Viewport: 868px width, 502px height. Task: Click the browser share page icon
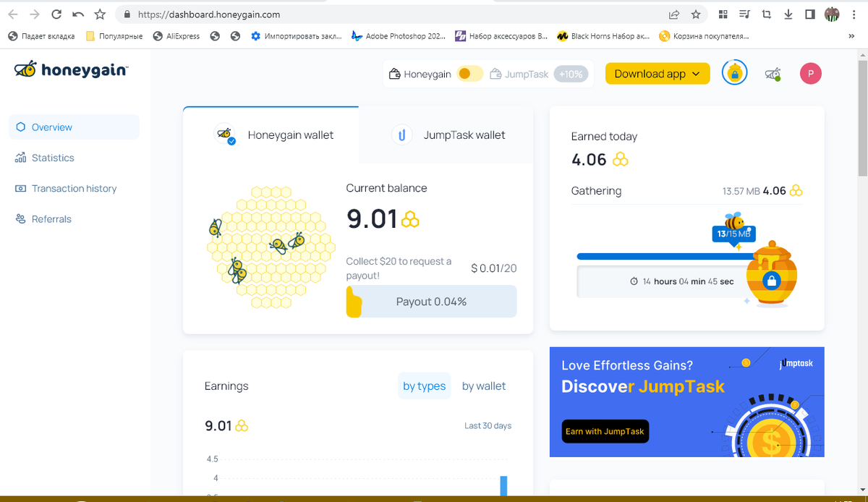(673, 14)
